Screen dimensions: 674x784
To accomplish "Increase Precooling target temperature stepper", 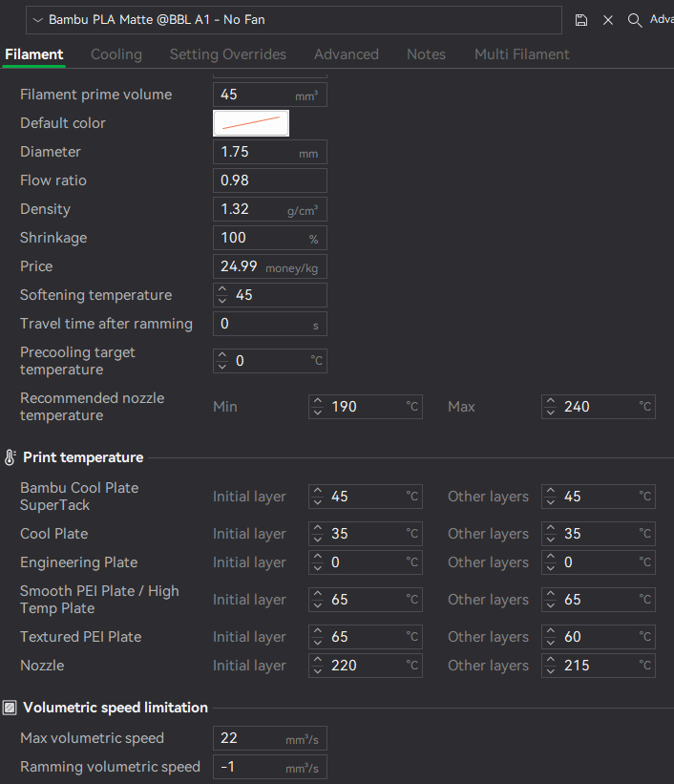I will (x=222, y=355).
